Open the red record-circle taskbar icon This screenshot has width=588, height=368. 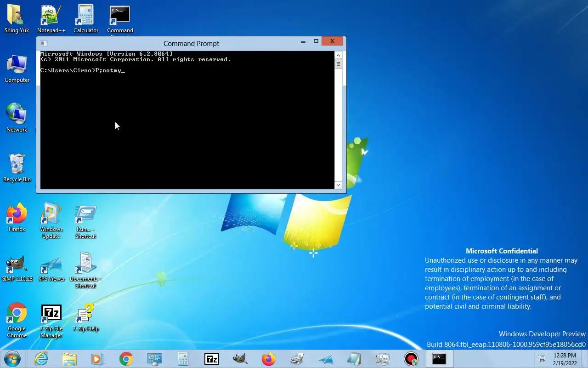(x=411, y=359)
